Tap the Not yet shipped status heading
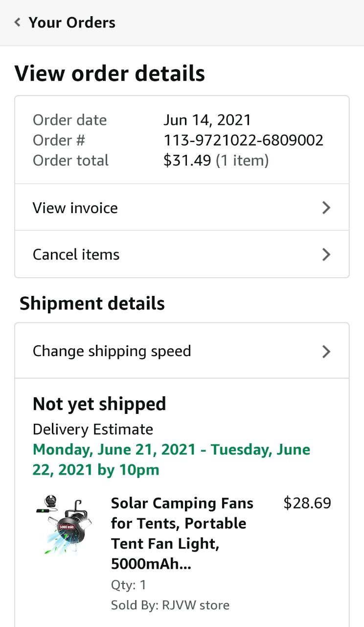 pos(99,404)
